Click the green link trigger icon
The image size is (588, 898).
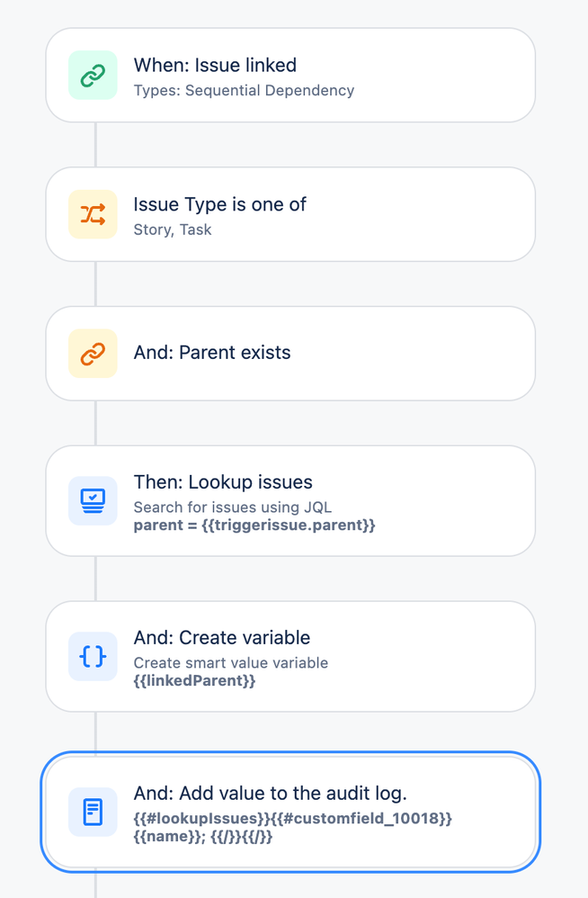93,76
